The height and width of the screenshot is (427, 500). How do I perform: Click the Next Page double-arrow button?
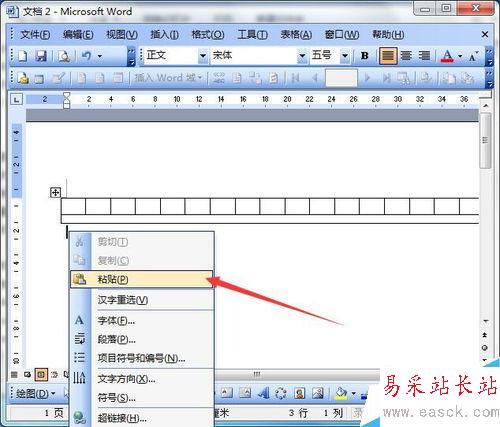(x=485, y=360)
